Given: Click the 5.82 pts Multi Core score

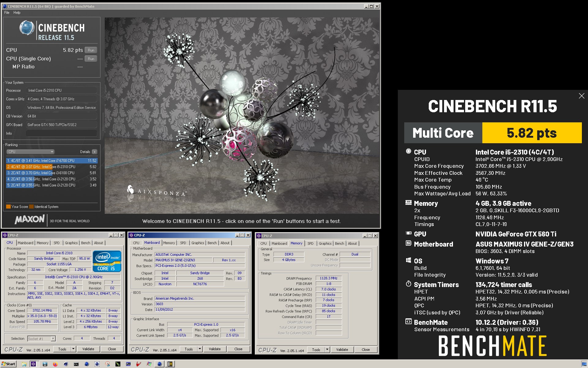Looking at the screenshot, I should pos(532,133).
